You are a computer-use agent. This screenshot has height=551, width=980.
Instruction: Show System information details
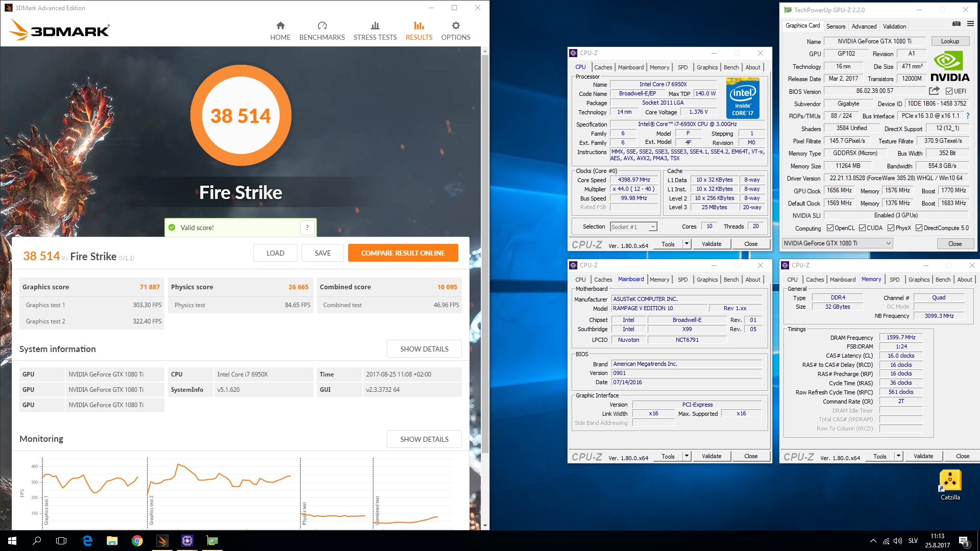click(x=424, y=349)
